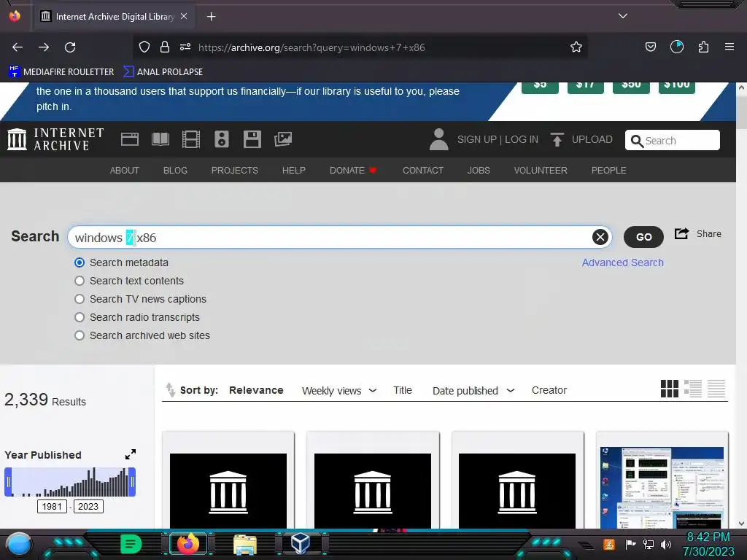747x560 pixels.
Task: Open the Audio speaker icon
Action: [x=222, y=139]
